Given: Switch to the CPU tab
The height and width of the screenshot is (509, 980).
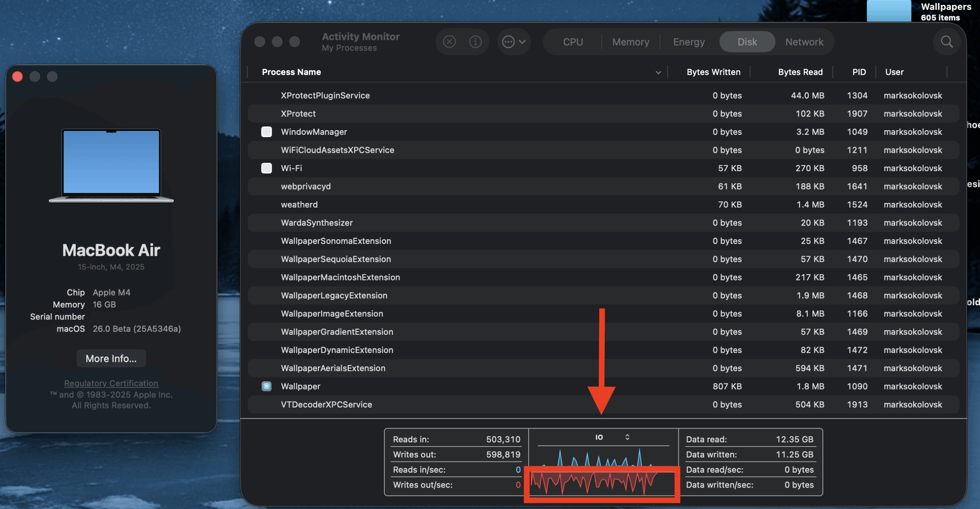Looking at the screenshot, I should pyautogui.click(x=573, y=42).
